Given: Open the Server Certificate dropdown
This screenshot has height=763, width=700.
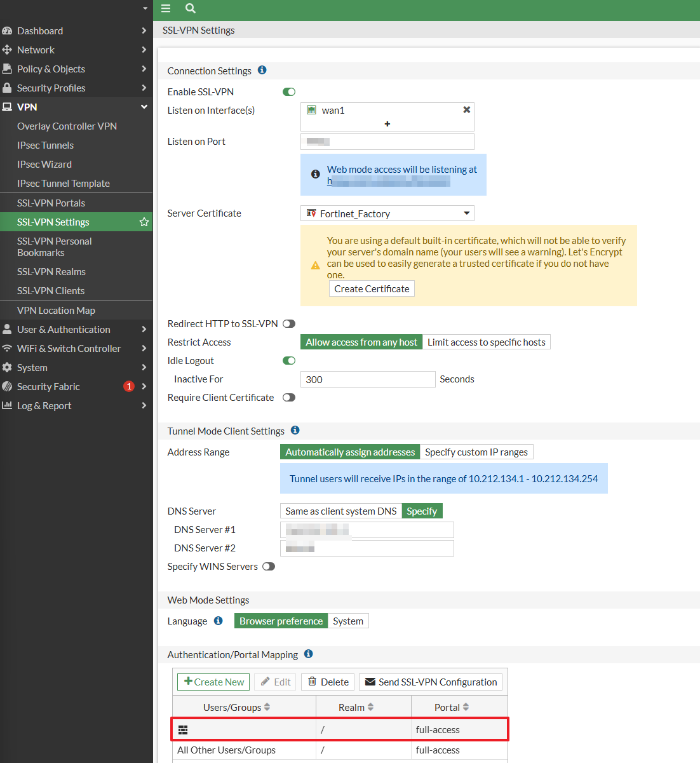Looking at the screenshot, I should click(x=387, y=213).
